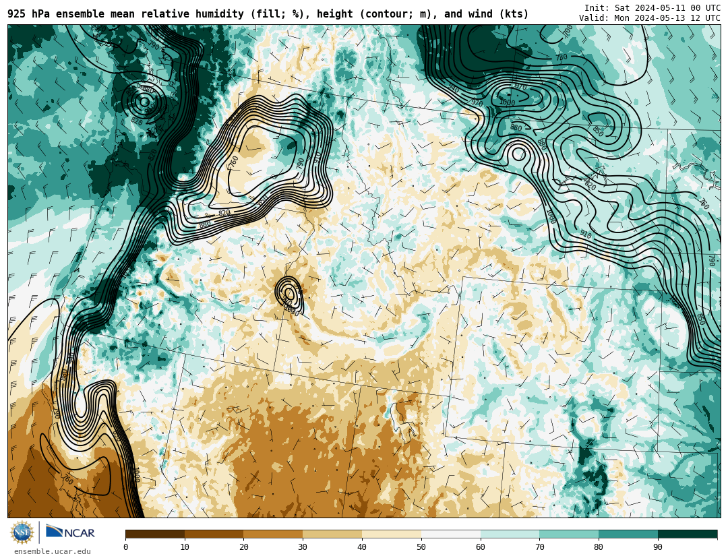Click the colorbar tick label 60
Screen dimensions: 728x560
coord(481,547)
